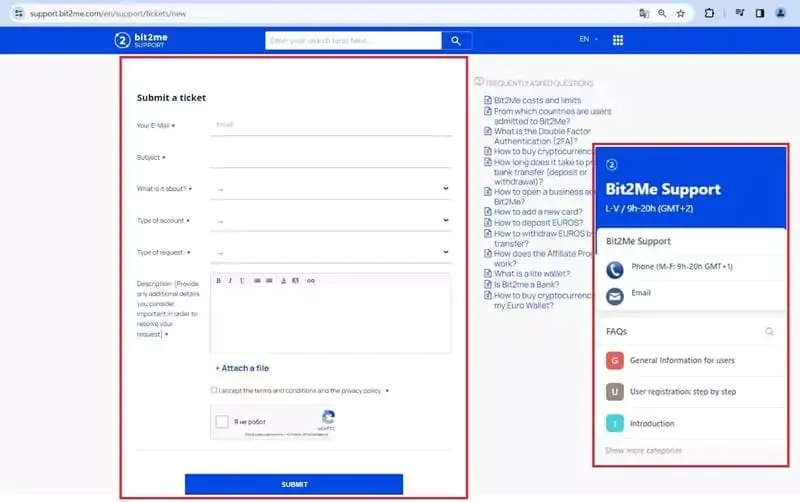The image size is (800, 502).
Task: Open text highlight color tool in editor
Action: click(x=295, y=281)
